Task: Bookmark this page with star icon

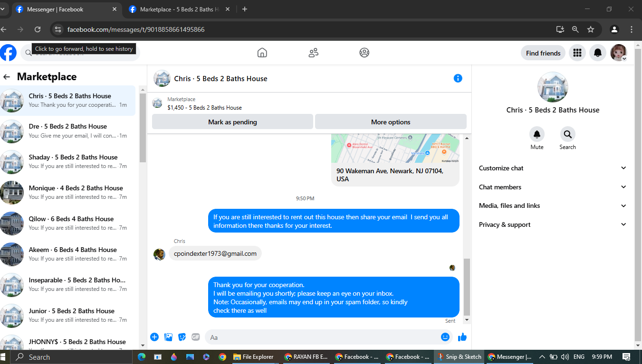Action: click(x=591, y=29)
